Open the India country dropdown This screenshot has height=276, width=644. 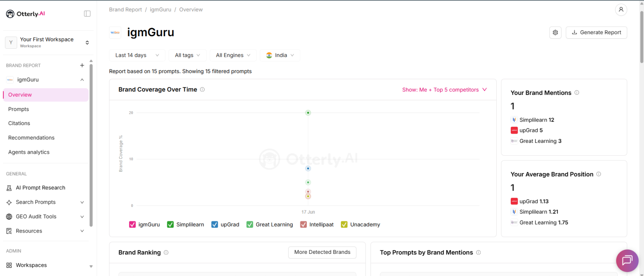[280, 56]
